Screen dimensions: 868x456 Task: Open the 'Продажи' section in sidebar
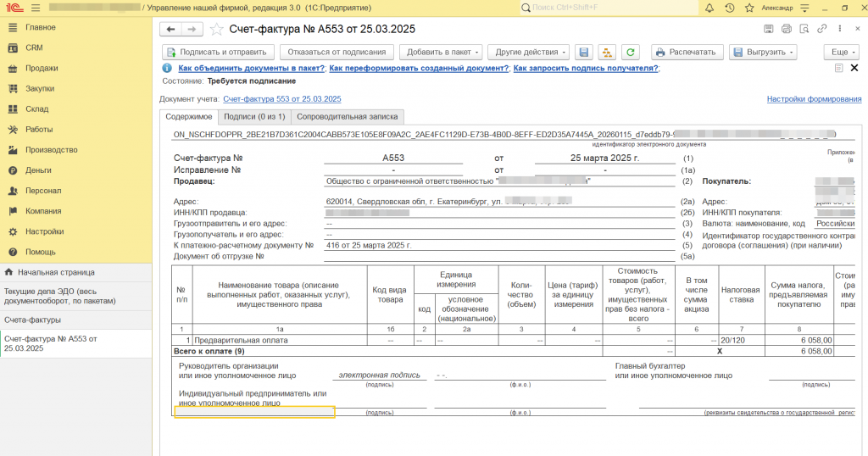pyautogui.click(x=42, y=68)
